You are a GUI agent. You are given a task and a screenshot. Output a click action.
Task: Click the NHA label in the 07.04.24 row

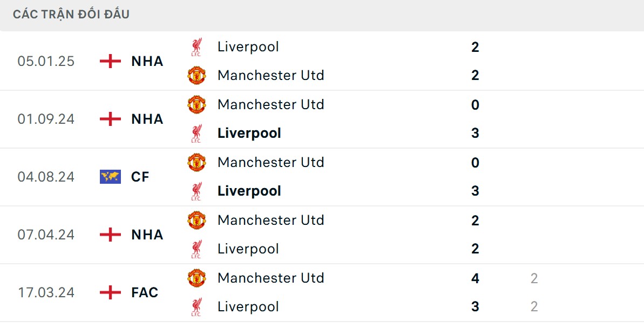pyautogui.click(x=147, y=235)
